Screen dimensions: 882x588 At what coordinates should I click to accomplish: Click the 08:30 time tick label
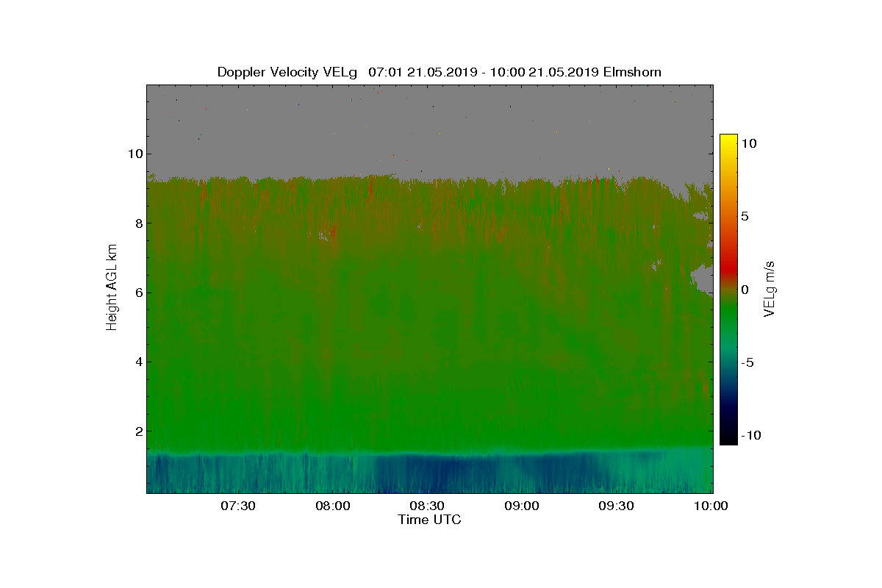pyautogui.click(x=427, y=506)
